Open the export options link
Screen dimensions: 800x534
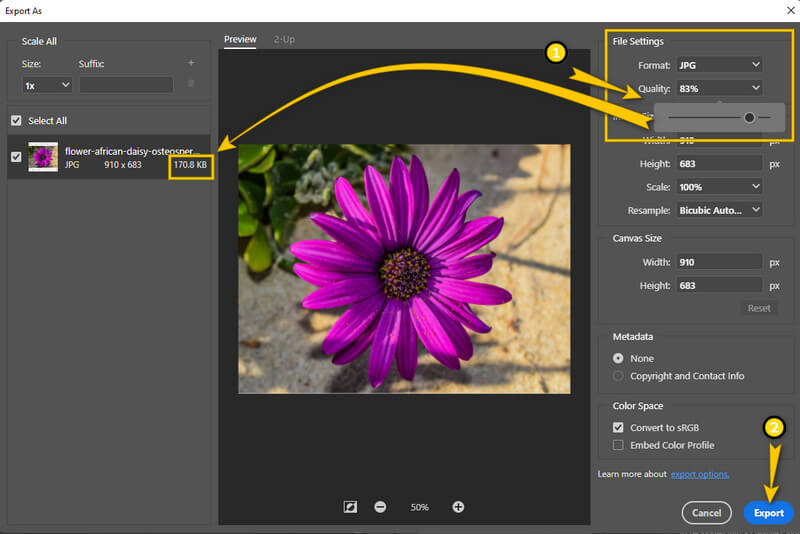(699, 474)
